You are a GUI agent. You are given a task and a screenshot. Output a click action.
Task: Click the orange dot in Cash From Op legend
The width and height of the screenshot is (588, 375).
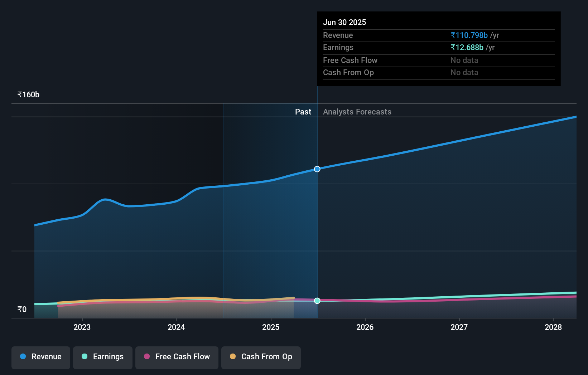[x=233, y=356]
